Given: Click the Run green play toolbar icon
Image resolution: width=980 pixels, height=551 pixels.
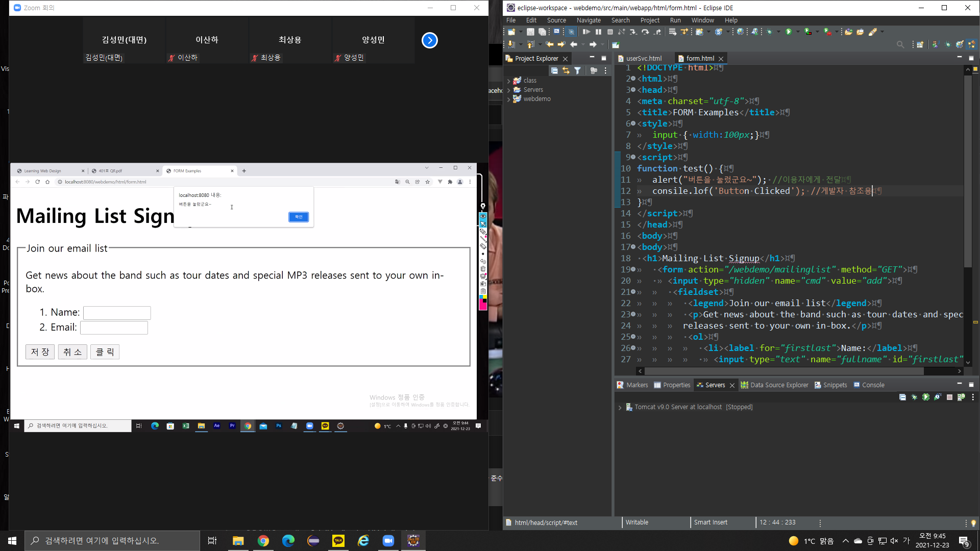Looking at the screenshot, I should click(789, 32).
